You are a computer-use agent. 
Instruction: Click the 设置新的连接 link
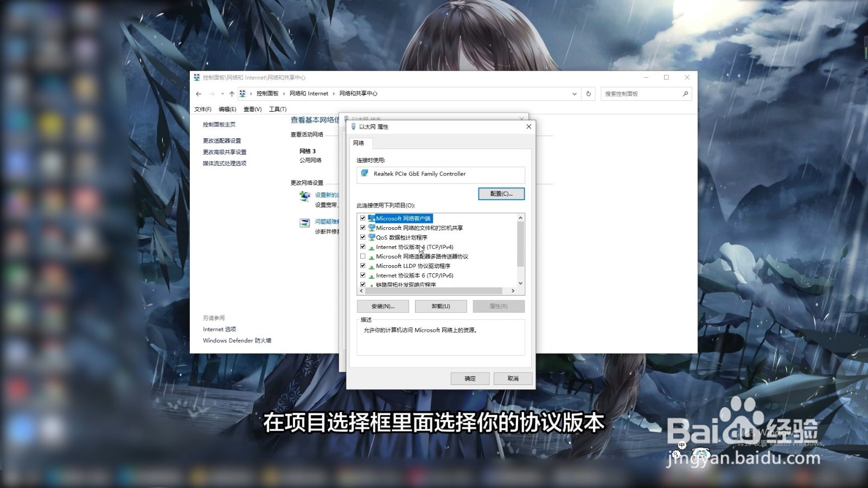pos(327,195)
